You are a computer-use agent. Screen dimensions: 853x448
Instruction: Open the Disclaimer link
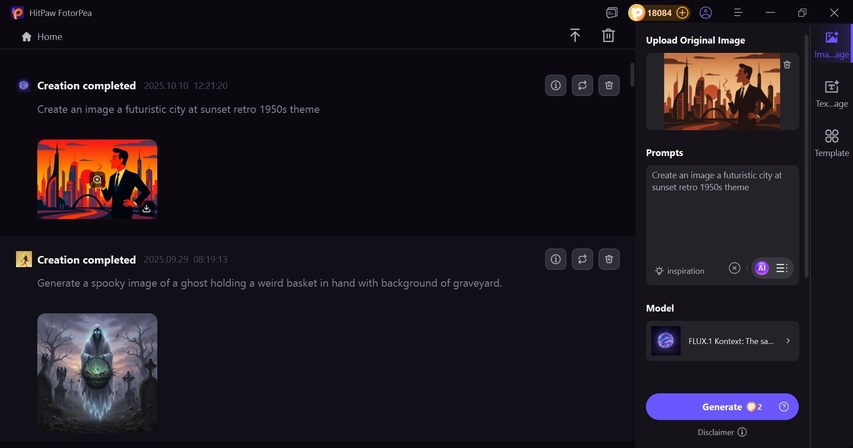pos(721,432)
